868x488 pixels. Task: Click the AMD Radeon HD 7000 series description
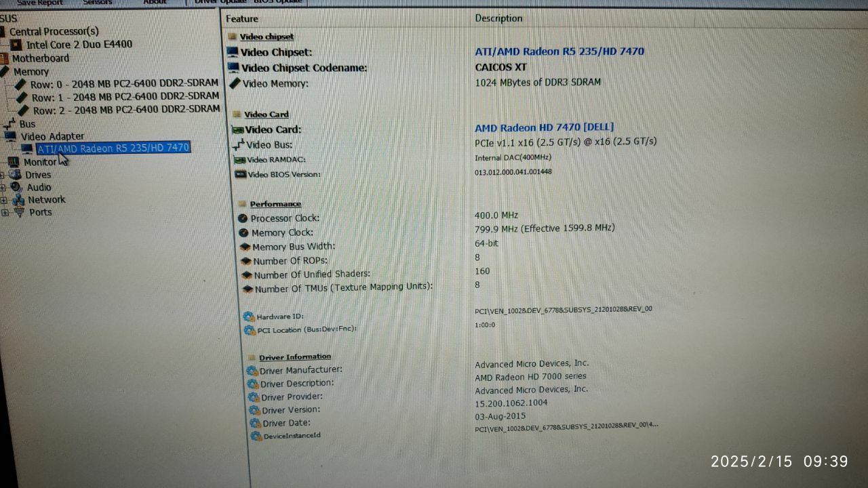point(531,377)
